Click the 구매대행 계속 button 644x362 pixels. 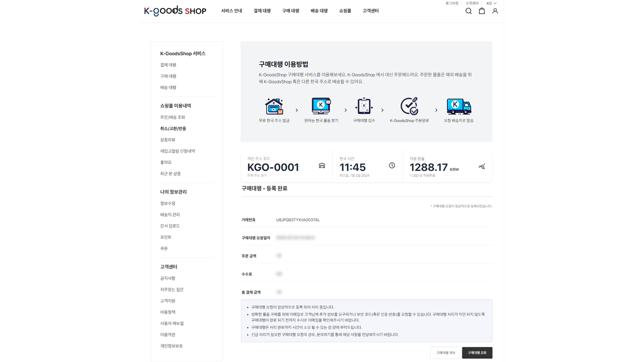tap(445, 353)
